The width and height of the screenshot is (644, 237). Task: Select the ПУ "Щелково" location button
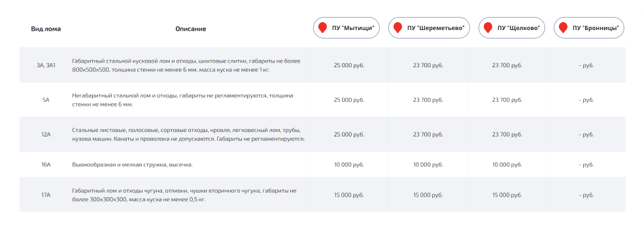(512, 28)
